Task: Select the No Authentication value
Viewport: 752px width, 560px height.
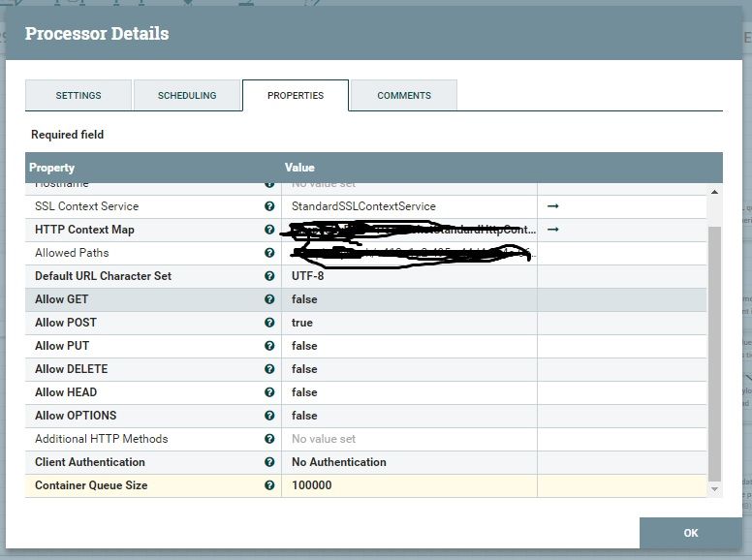Action: [339, 462]
